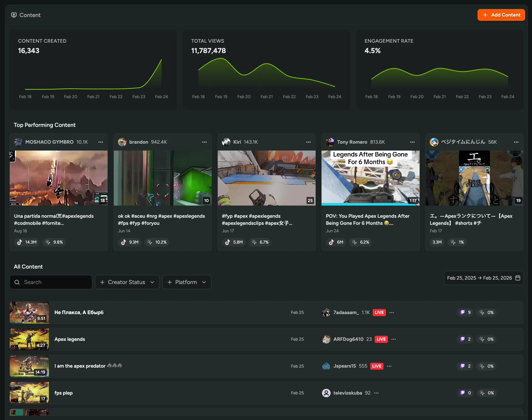Open the Feb 25 date range selector
532x420 pixels.
483,278
